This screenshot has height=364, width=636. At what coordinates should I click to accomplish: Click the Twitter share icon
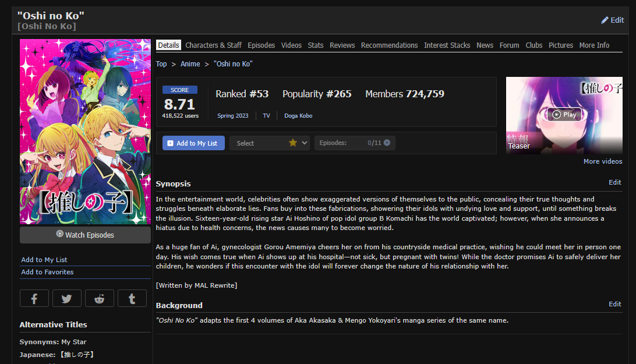67,298
